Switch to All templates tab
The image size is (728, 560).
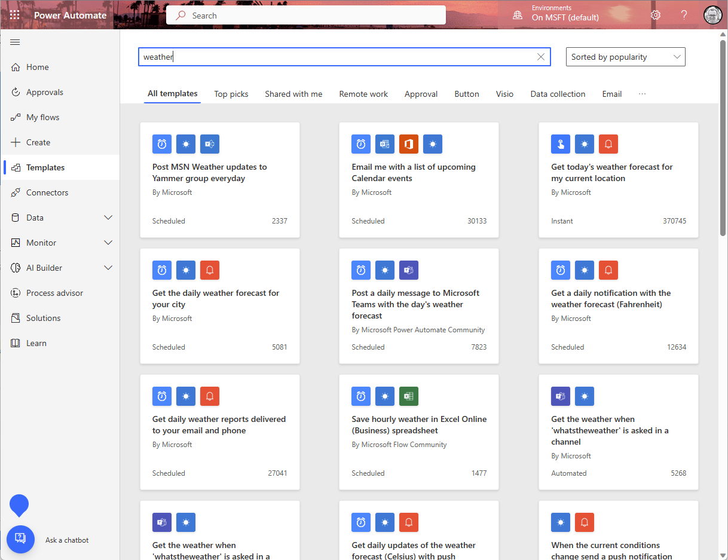tap(172, 94)
